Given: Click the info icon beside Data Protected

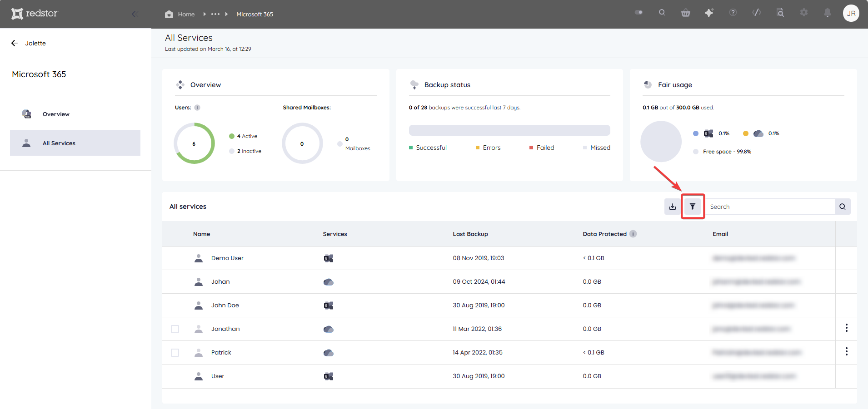Looking at the screenshot, I should click(x=633, y=234).
